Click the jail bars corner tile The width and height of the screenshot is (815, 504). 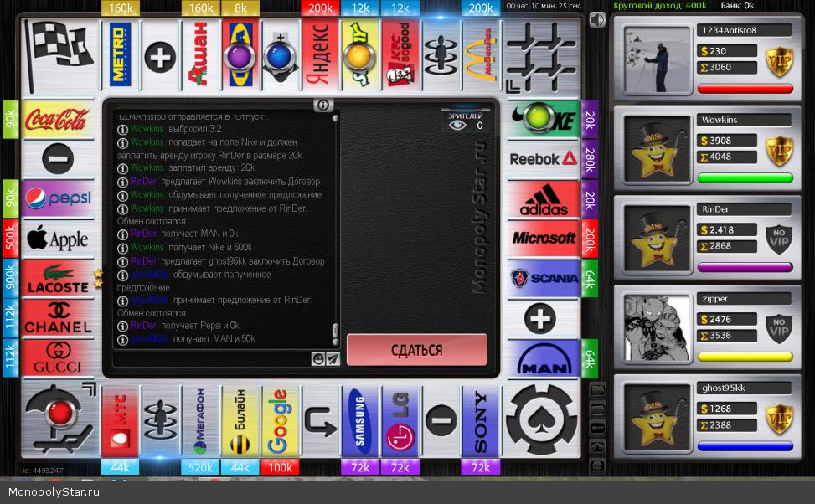tap(542, 57)
